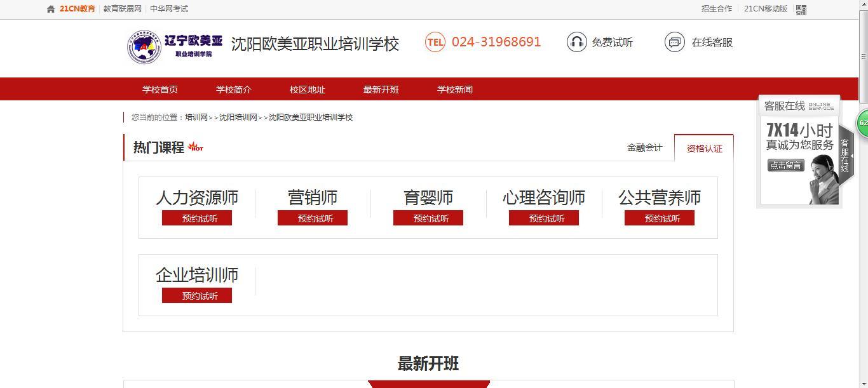The image size is (868, 388).
Task: Book trial for 营销师 with 预约试听
Action: 313,218
